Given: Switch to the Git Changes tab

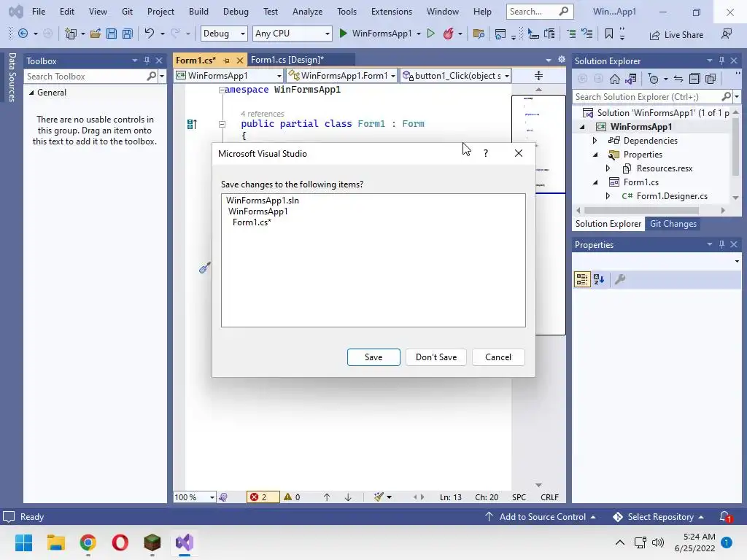Looking at the screenshot, I should [673, 224].
